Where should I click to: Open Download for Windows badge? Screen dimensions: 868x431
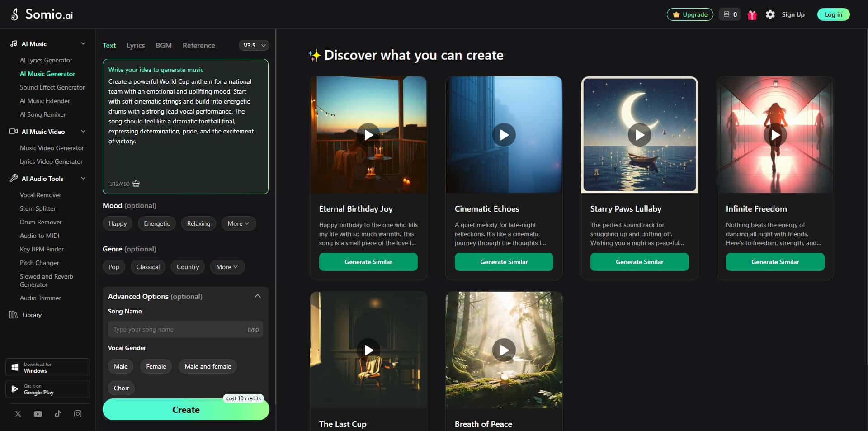click(47, 367)
